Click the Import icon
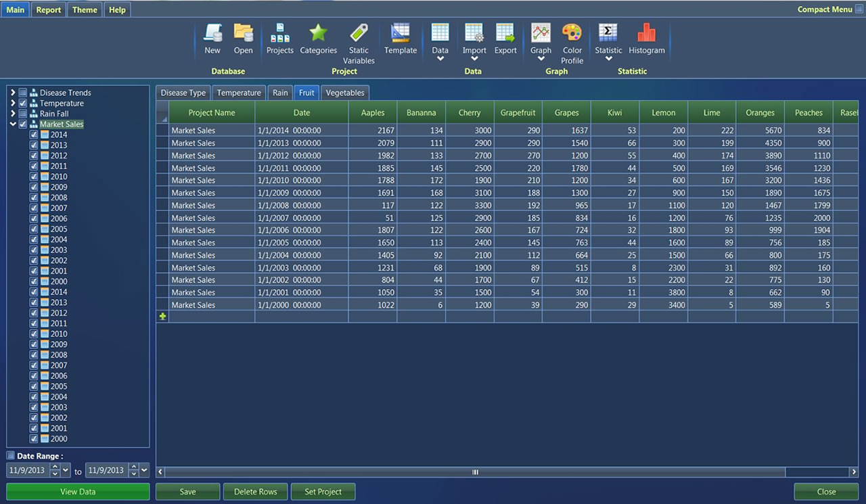Viewport: 866px width, 504px height. (474, 32)
